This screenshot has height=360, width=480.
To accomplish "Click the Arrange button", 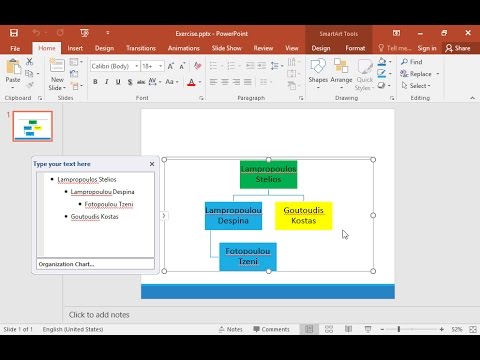I will [341, 73].
